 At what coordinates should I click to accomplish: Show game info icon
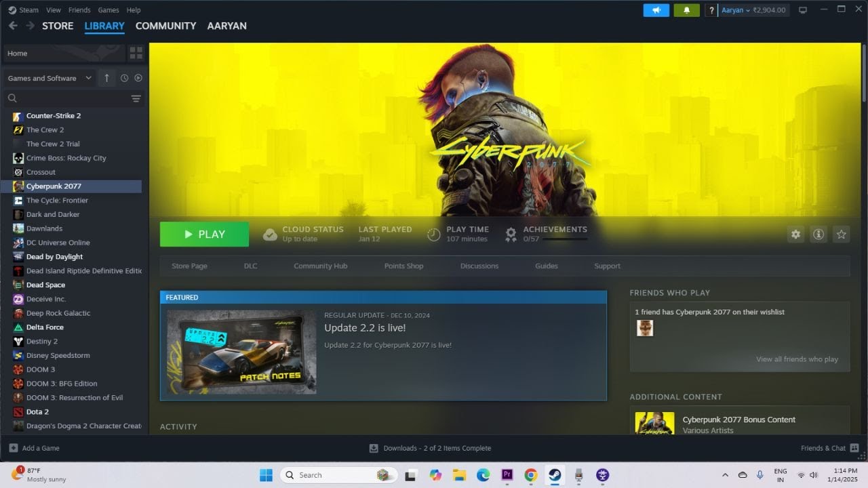pyautogui.click(x=818, y=234)
